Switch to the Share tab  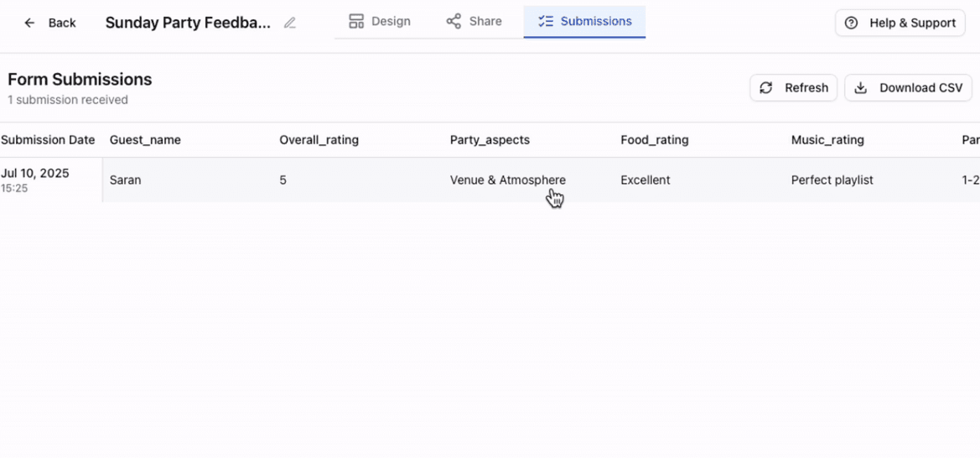pos(474,22)
